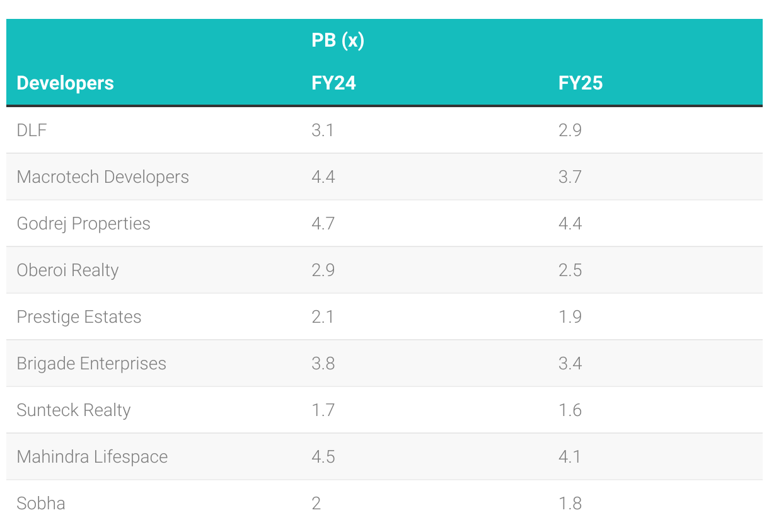Click Oberoi Realty's FY25 value 2.5
769x532 pixels.
click(570, 270)
